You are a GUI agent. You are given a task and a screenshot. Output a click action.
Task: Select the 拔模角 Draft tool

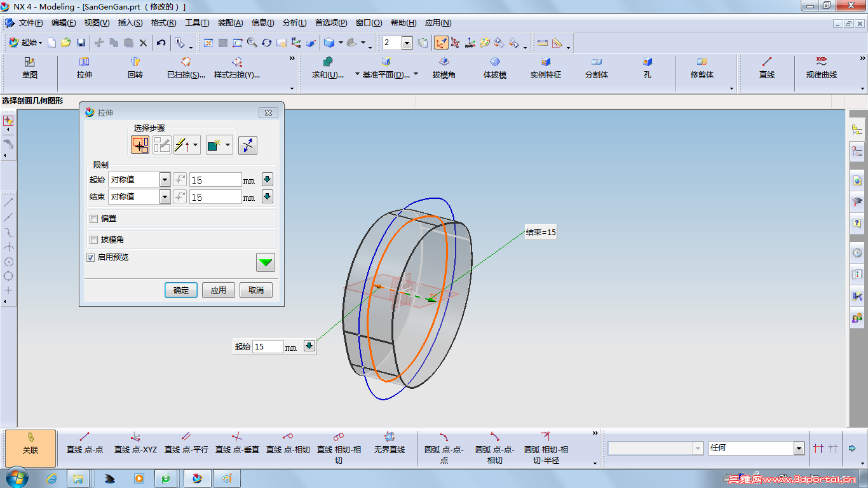pos(444,68)
